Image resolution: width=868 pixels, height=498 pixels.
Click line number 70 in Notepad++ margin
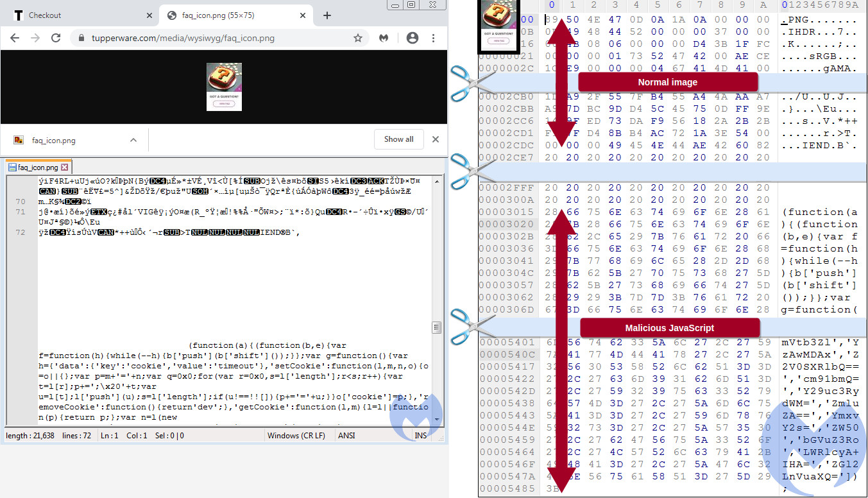[20, 202]
